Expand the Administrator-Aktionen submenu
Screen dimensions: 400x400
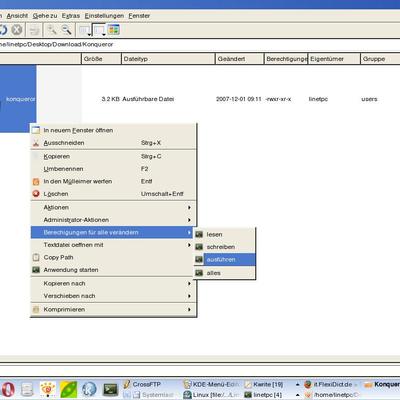[113, 220]
